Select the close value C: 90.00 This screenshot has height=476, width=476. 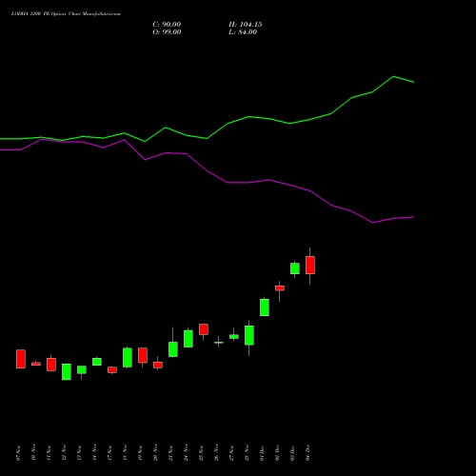tap(167, 25)
